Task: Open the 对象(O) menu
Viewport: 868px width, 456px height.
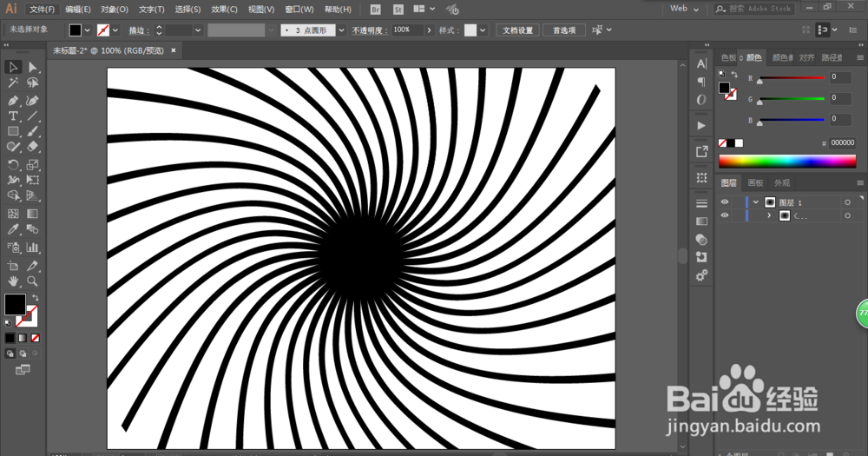Action: tap(115, 10)
